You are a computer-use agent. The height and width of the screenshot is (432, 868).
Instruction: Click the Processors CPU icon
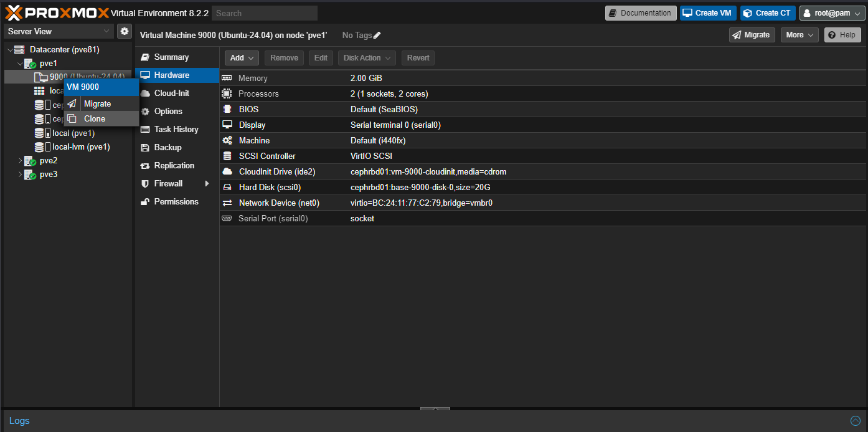coord(227,94)
